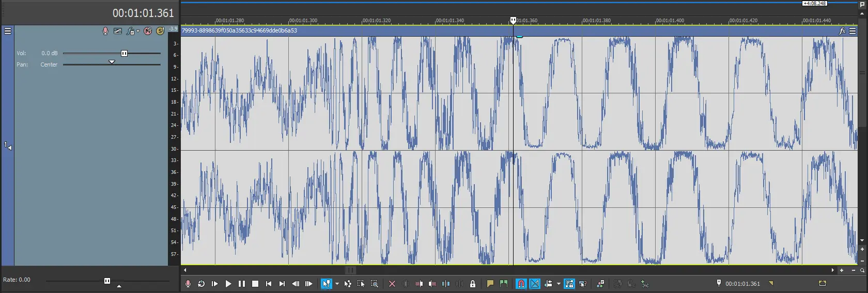The image size is (868, 293).
Task: Click the Record microphone button in transport bar
Action: click(188, 284)
